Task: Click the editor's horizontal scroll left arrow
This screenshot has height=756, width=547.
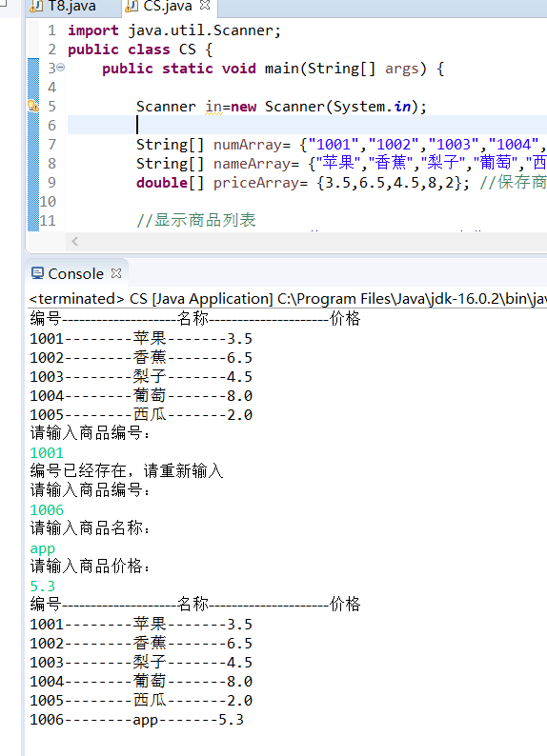Action: 74,241
